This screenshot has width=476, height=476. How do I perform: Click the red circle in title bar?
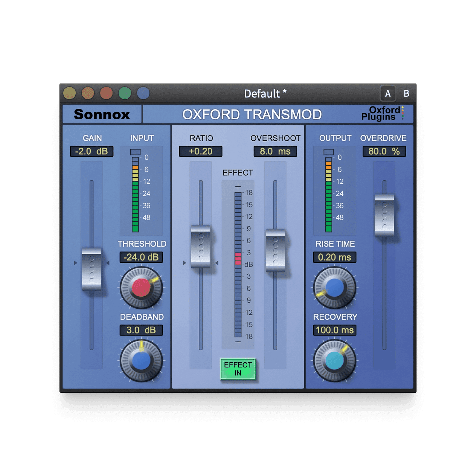click(x=106, y=93)
